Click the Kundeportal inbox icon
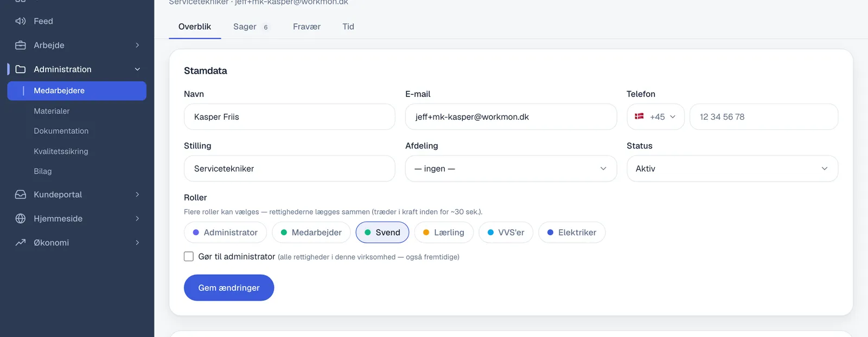This screenshot has height=337, width=868. [x=21, y=195]
